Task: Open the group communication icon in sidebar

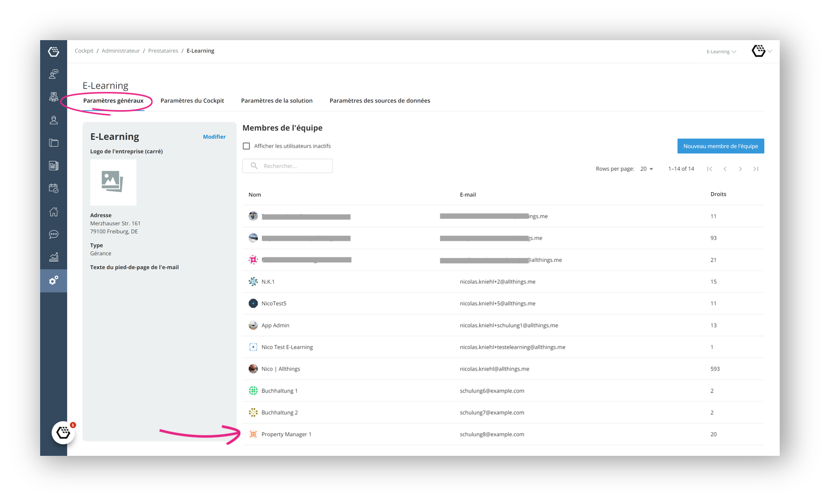Action: tap(54, 97)
